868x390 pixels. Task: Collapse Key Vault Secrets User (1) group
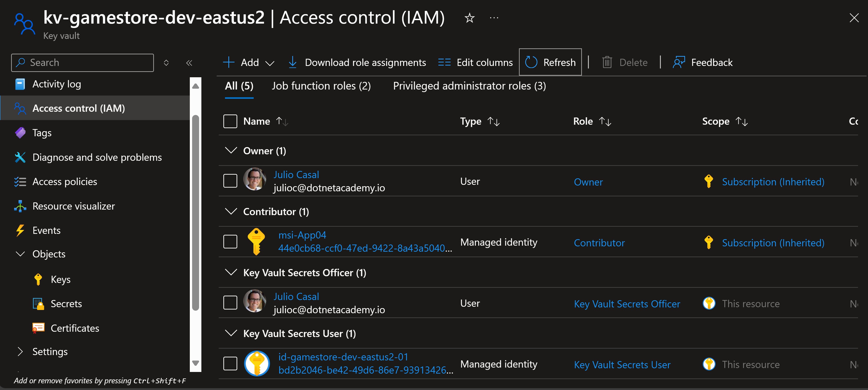(231, 333)
